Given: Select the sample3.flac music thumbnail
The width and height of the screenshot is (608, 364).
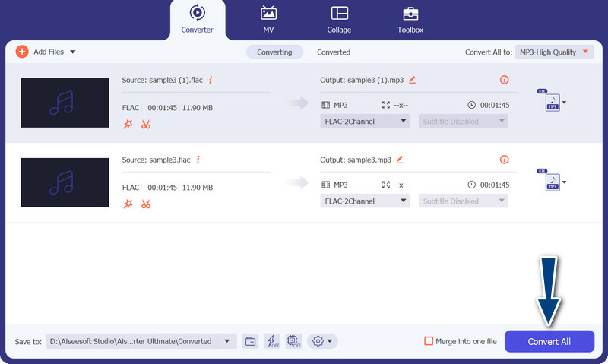Looking at the screenshot, I should point(65,182).
